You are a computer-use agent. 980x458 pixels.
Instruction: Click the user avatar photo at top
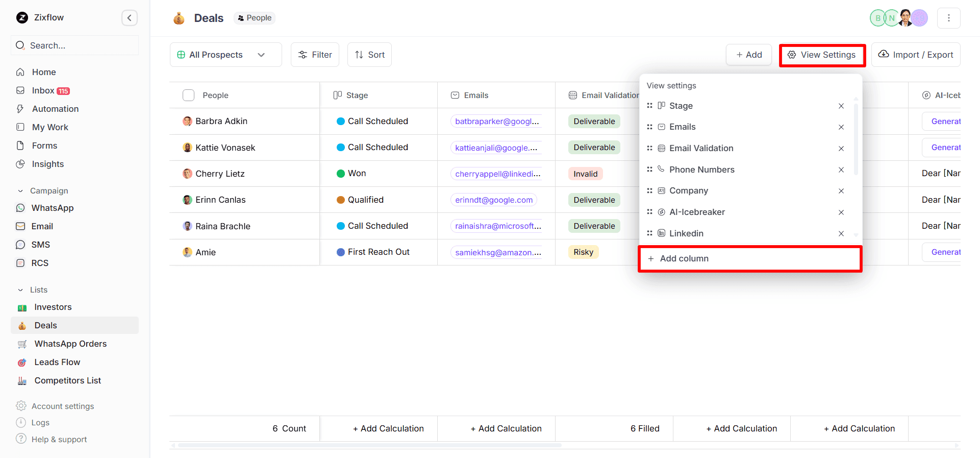tap(906, 18)
